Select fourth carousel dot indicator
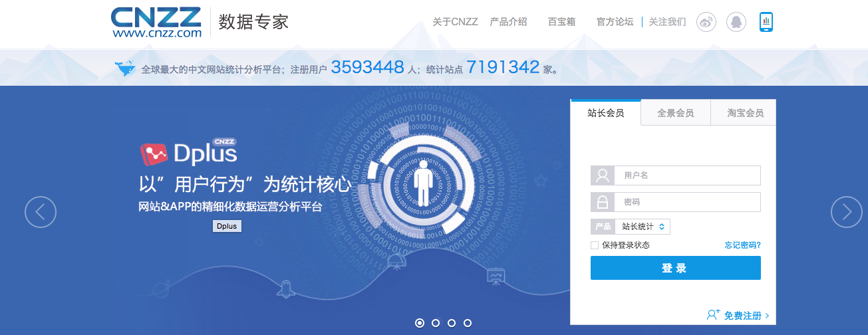Image resolution: width=868 pixels, height=335 pixels. [468, 323]
